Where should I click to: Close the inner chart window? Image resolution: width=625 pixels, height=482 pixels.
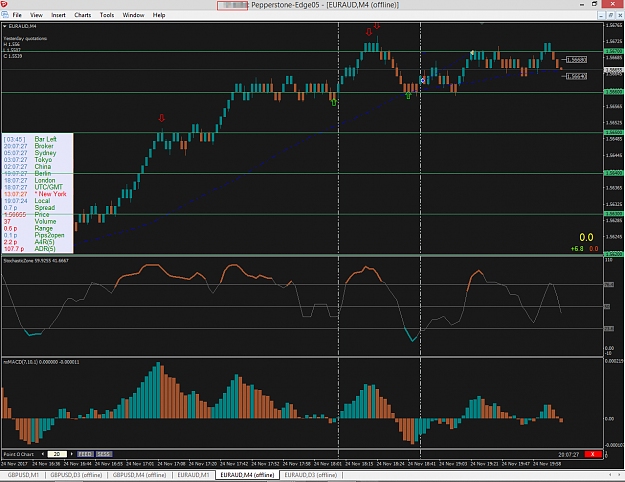620,15
